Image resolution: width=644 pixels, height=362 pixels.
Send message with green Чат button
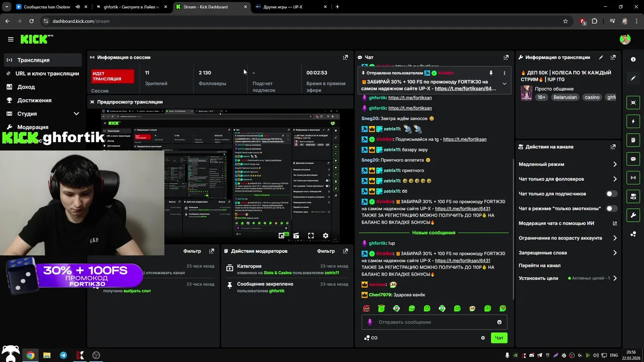pos(499,338)
